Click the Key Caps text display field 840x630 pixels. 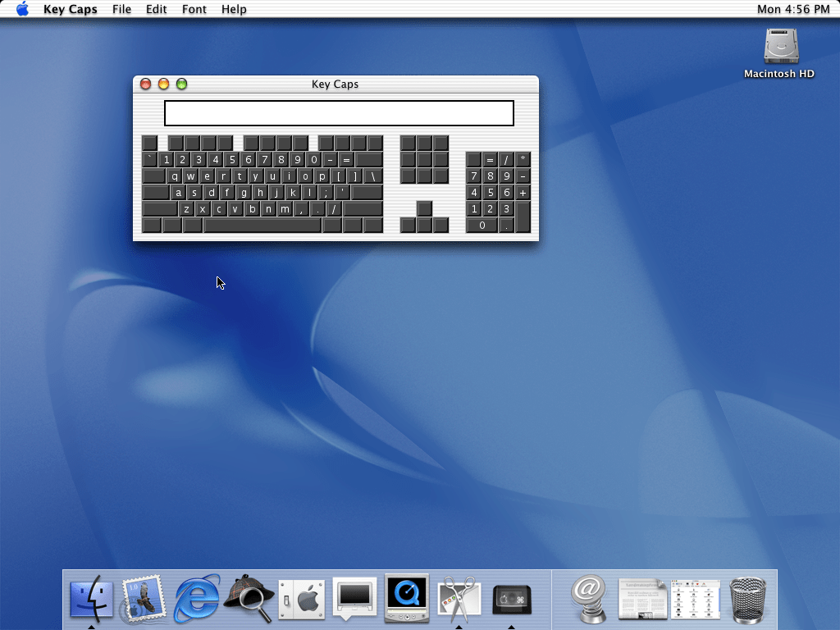click(x=339, y=113)
